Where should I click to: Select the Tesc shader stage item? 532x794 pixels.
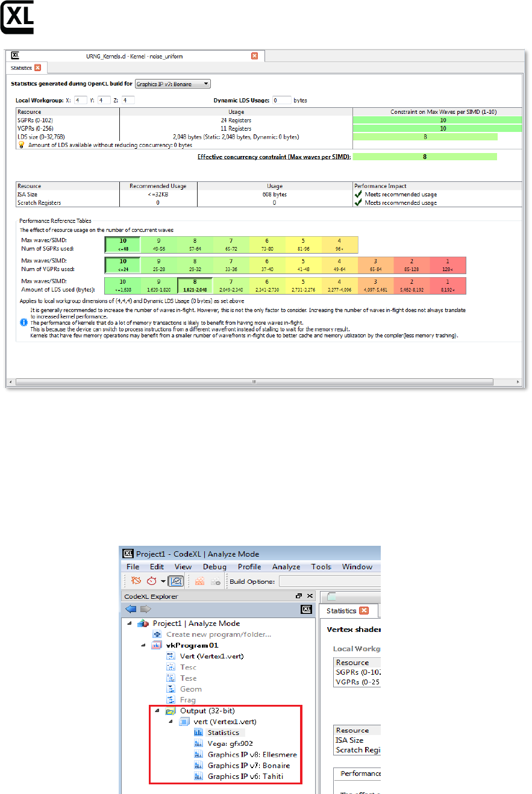tap(188, 667)
